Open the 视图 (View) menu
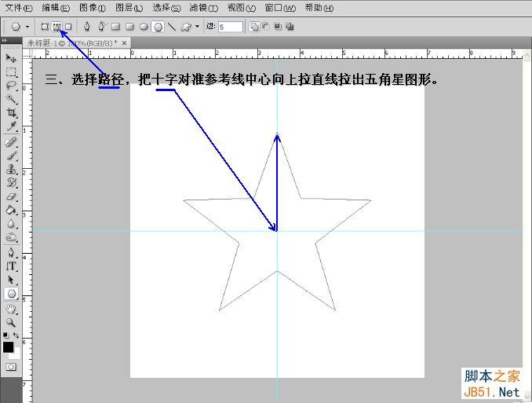The height and width of the screenshot is (403, 532). point(241,8)
